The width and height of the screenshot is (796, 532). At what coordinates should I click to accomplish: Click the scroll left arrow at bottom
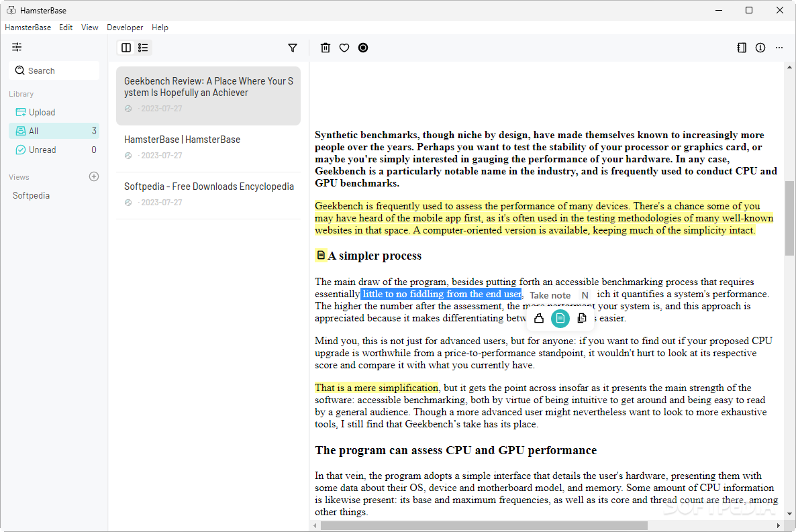(x=315, y=525)
